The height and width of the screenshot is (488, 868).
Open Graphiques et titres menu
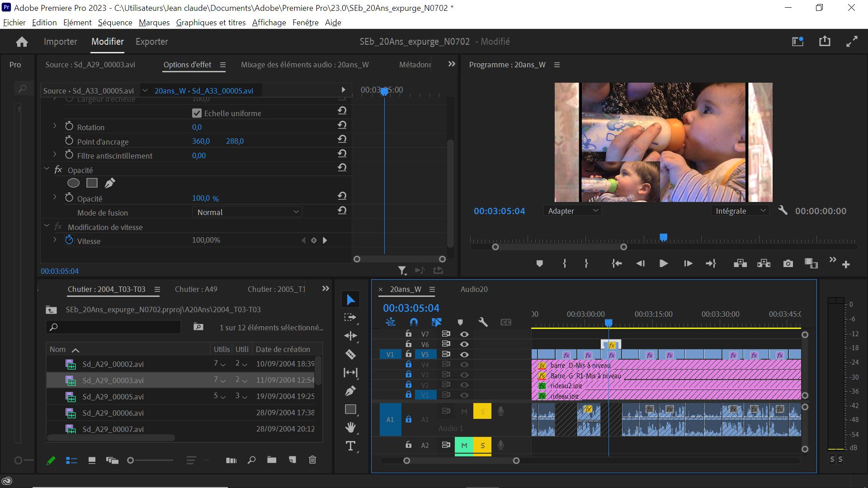coord(211,23)
